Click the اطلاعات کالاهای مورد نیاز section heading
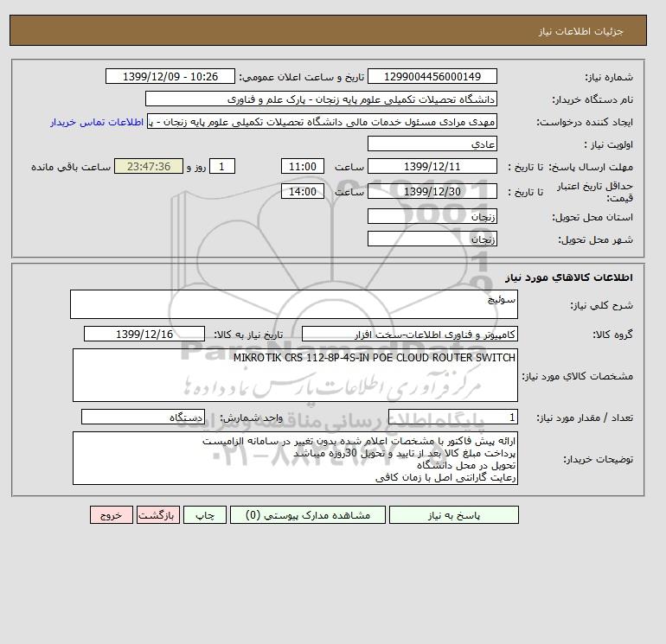 coord(569,277)
